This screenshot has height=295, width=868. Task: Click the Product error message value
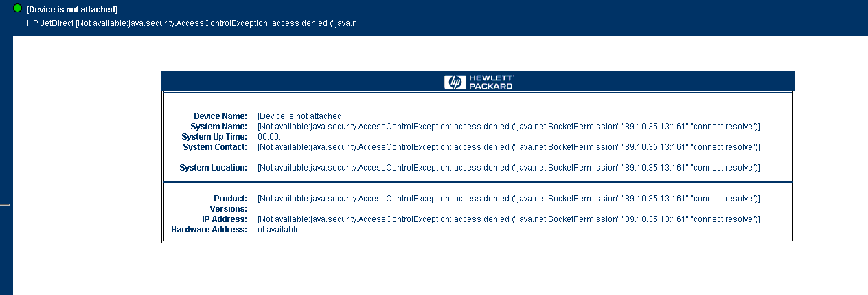pos(509,199)
